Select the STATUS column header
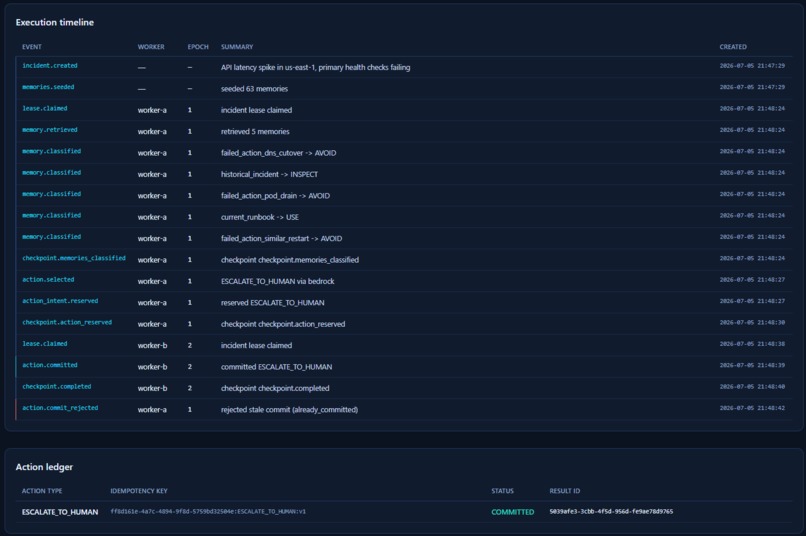806x536 pixels. pyautogui.click(x=502, y=491)
